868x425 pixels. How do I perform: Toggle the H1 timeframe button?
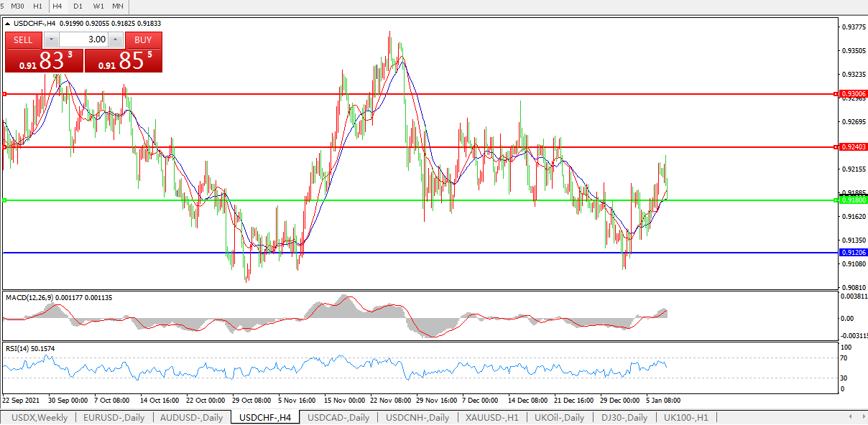tap(37, 6)
